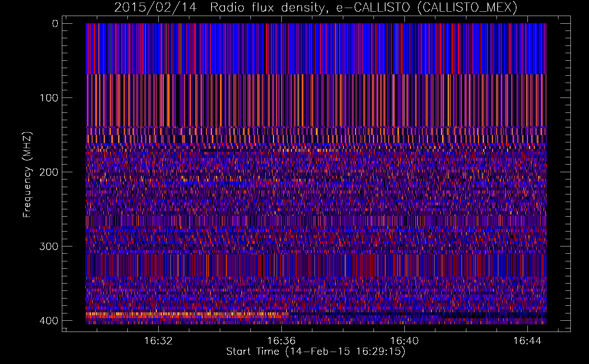This screenshot has width=589, height=364.
Task: Click the 400 frequency tick label
Action: 48,321
